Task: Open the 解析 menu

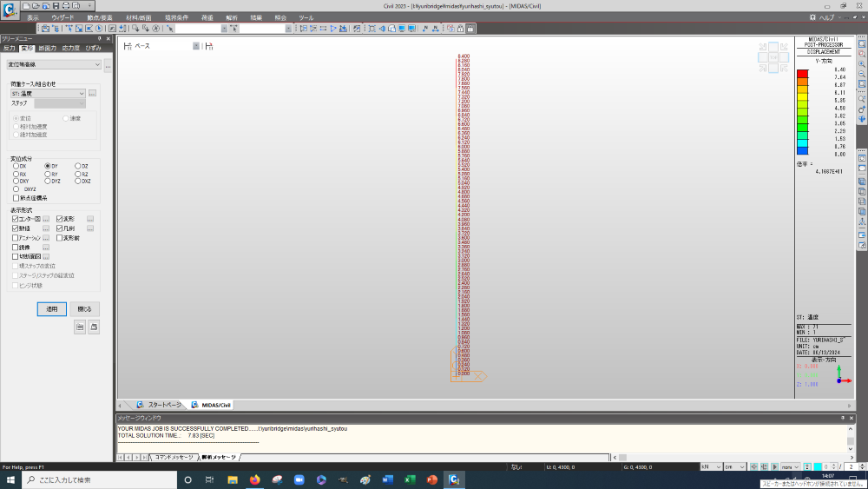Action: coord(232,17)
